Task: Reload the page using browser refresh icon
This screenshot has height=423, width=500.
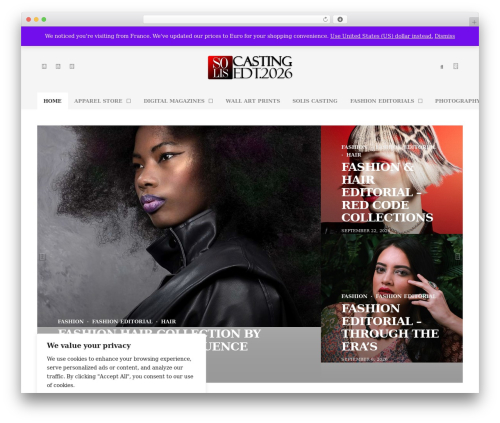Action: click(325, 19)
